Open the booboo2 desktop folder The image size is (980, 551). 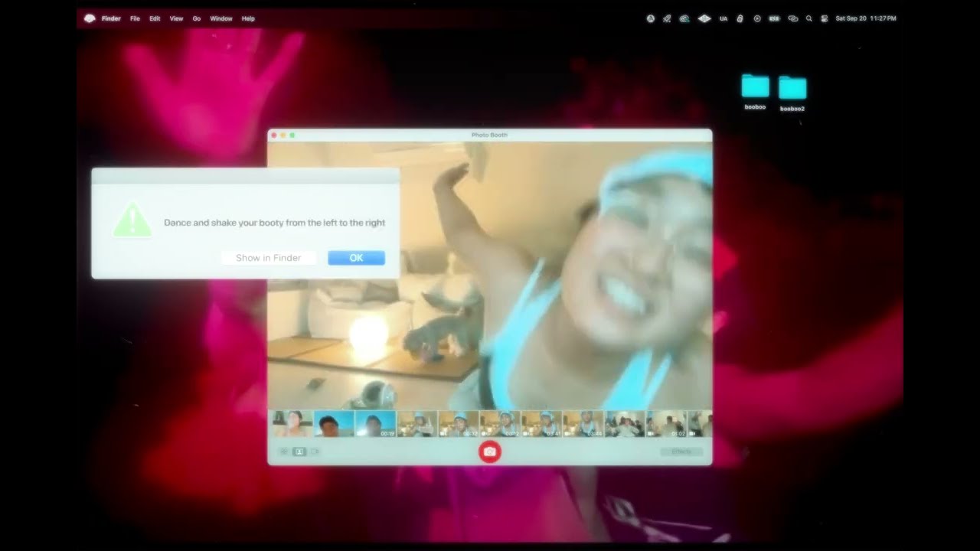click(792, 89)
